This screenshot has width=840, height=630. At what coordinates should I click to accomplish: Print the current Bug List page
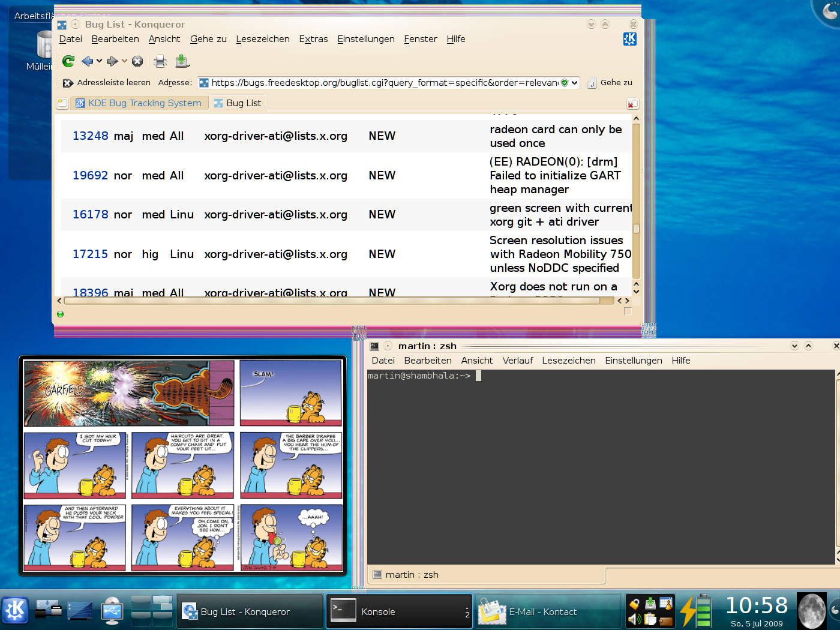click(x=160, y=61)
